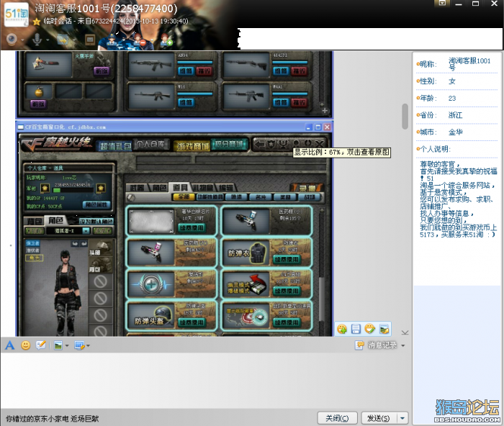Click the 51淘 contact avatar

coord(17,15)
